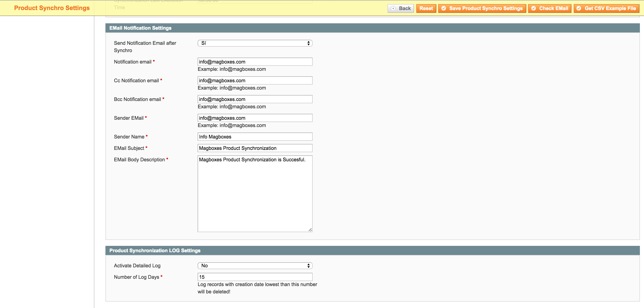Click the back arrow icon in Back button

(393, 8)
